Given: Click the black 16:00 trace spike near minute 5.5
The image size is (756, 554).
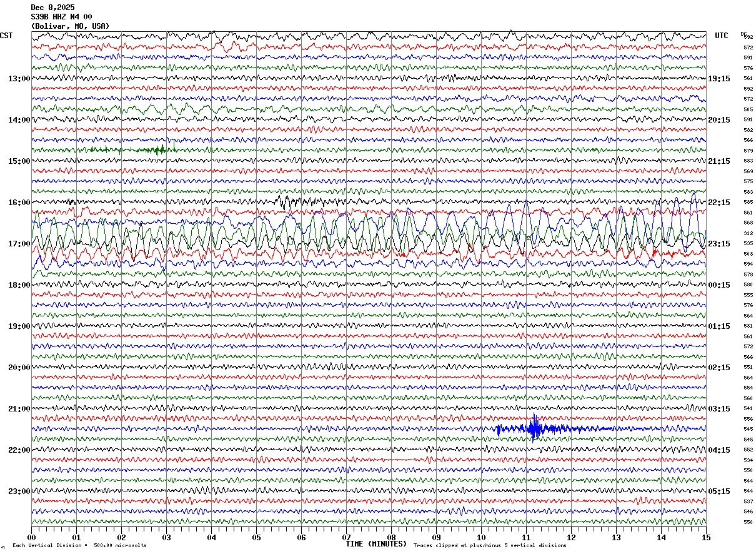Looking at the screenshot, I should click(287, 202).
